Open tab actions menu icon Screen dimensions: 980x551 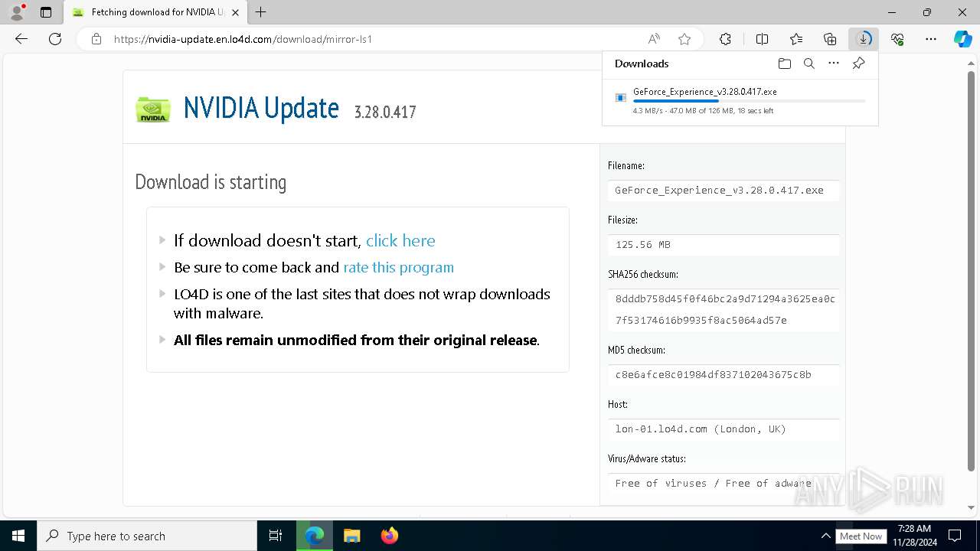tap(46, 12)
